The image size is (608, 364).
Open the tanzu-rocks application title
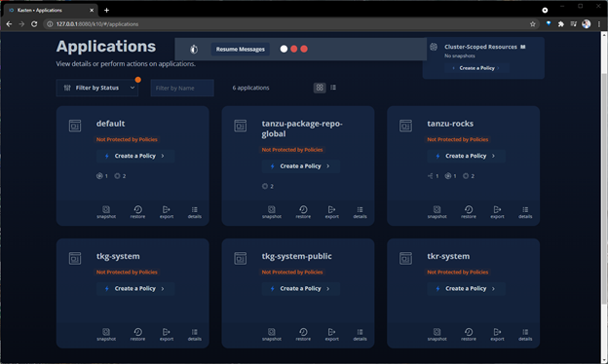point(450,124)
